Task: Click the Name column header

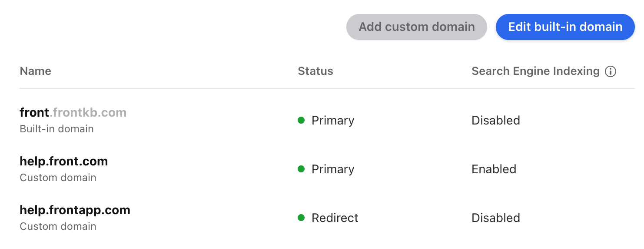Action: pos(36,71)
